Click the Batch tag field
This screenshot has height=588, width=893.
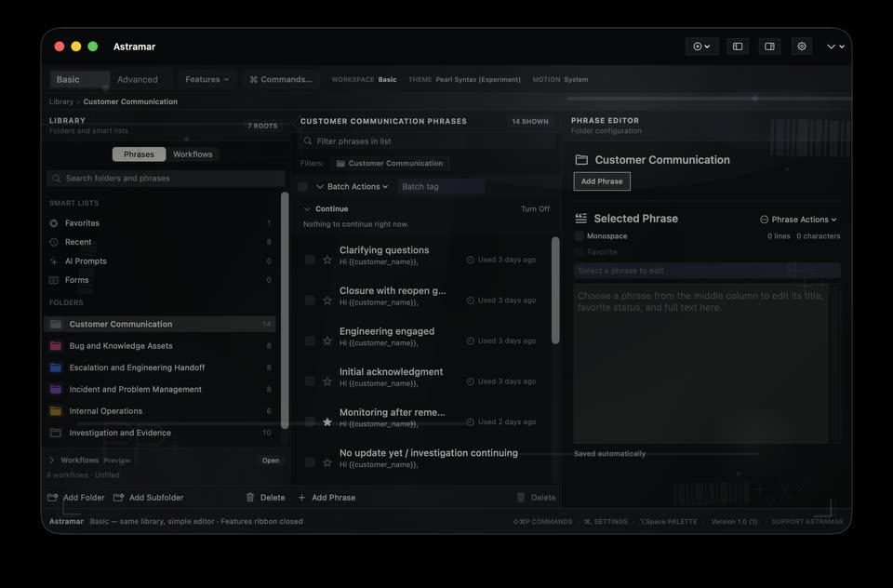pos(441,187)
